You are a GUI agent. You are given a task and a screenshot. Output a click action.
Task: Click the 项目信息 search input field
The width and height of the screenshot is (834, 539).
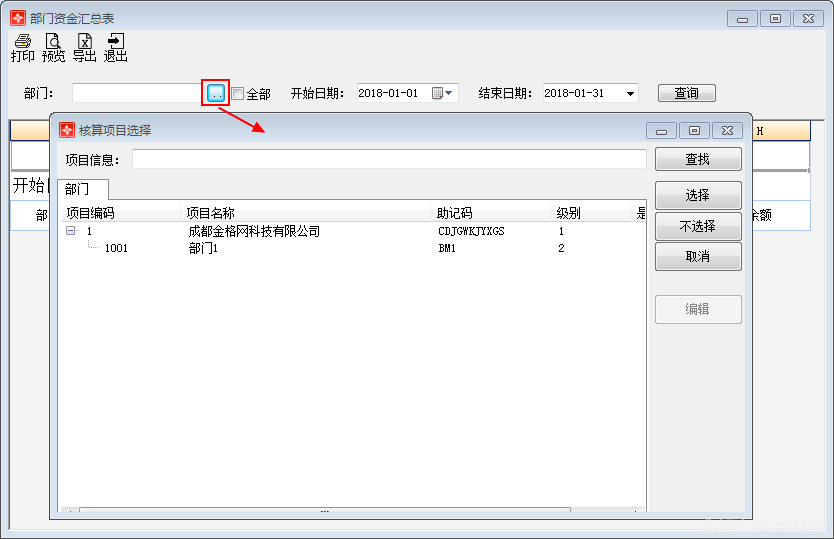tap(389, 159)
